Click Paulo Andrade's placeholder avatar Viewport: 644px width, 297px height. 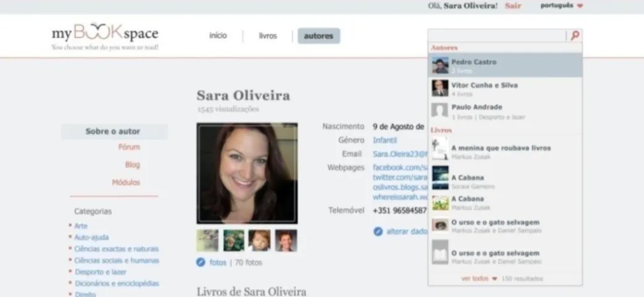(440, 111)
